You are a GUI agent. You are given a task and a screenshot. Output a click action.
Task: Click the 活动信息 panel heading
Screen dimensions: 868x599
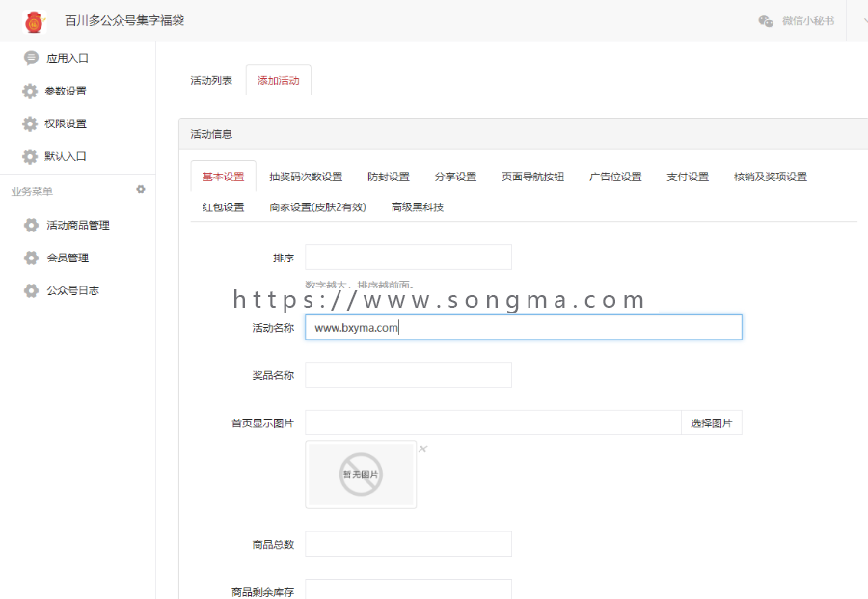click(x=211, y=134)
